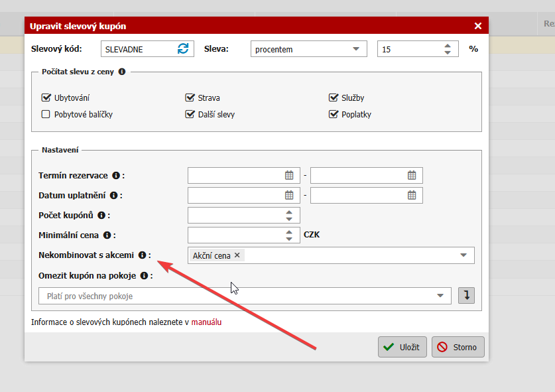Click the Uložit button
Viewport: 555px width, 392px height.
[402, 347]
